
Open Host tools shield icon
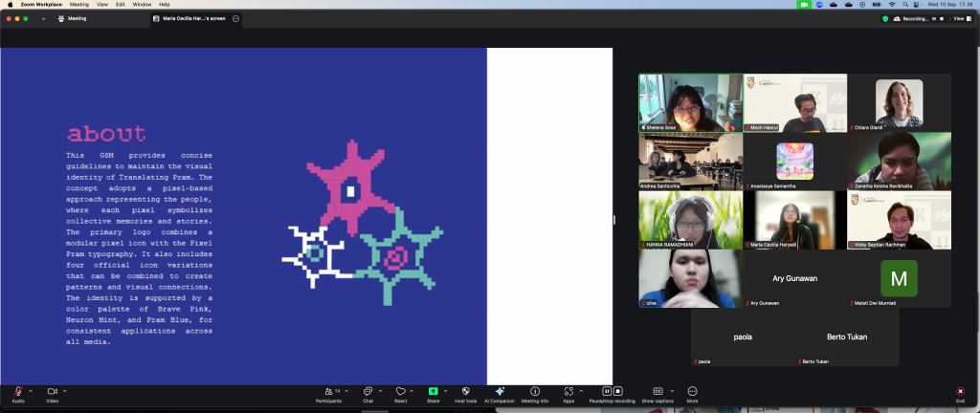tap(465, 392)
